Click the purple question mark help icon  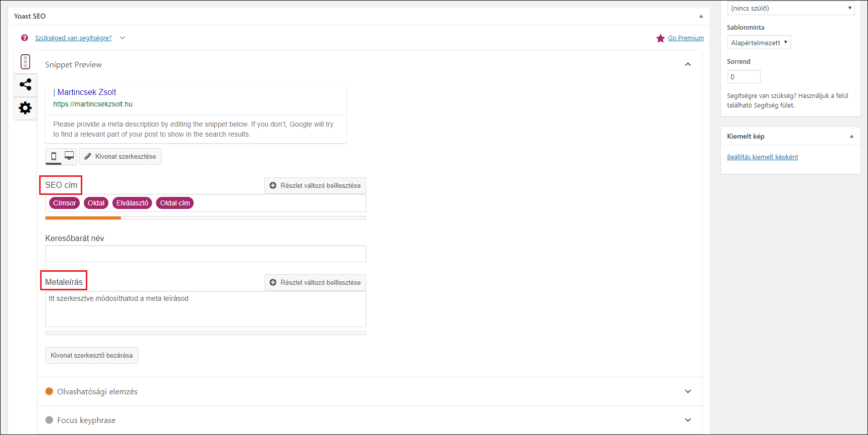click(25, 38)
